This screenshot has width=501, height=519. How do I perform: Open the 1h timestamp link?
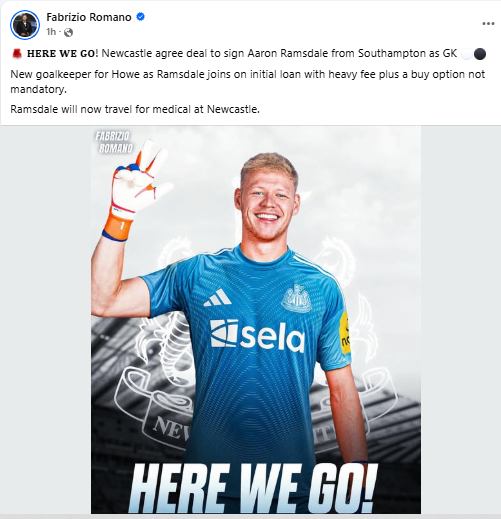click(51, 32)
